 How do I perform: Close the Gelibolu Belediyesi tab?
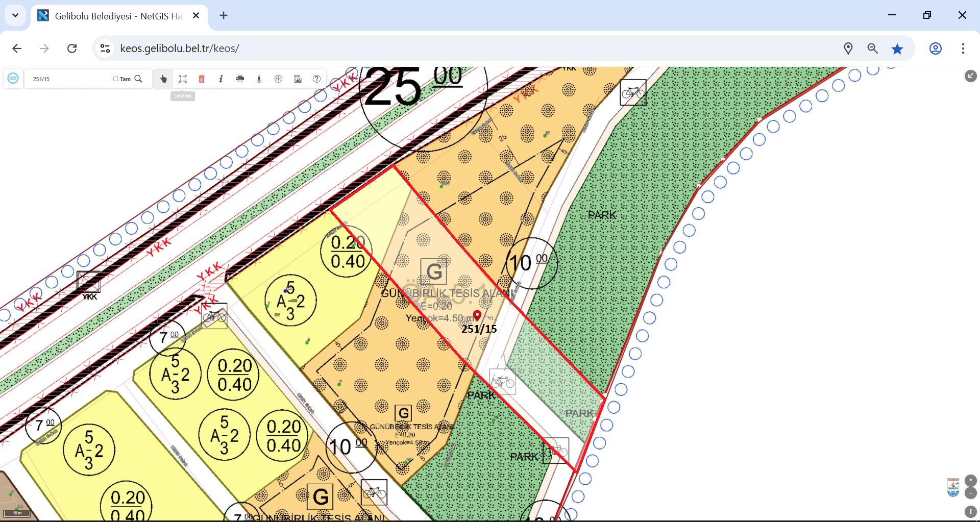click(196, 16)
